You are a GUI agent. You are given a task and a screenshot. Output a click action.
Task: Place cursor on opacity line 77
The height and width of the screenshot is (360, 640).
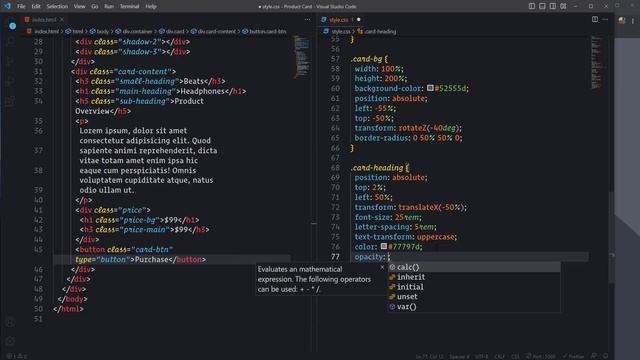coord(469,257)
